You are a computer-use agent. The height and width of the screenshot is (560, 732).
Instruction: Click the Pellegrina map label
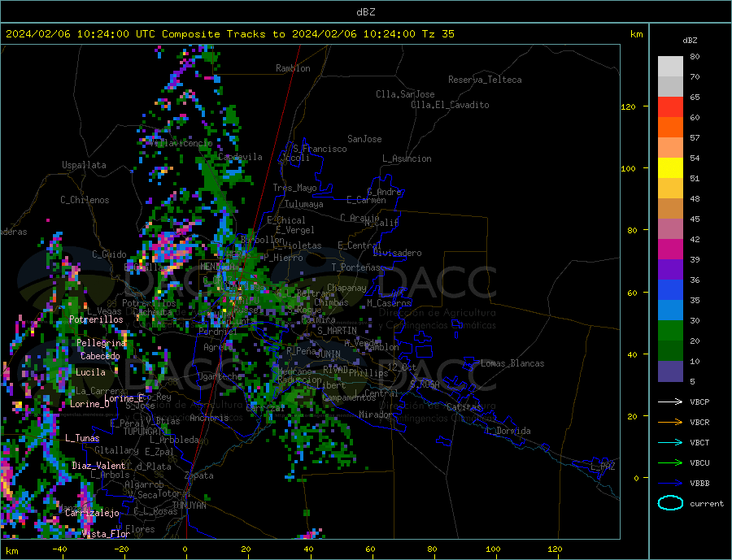(101, 343)
